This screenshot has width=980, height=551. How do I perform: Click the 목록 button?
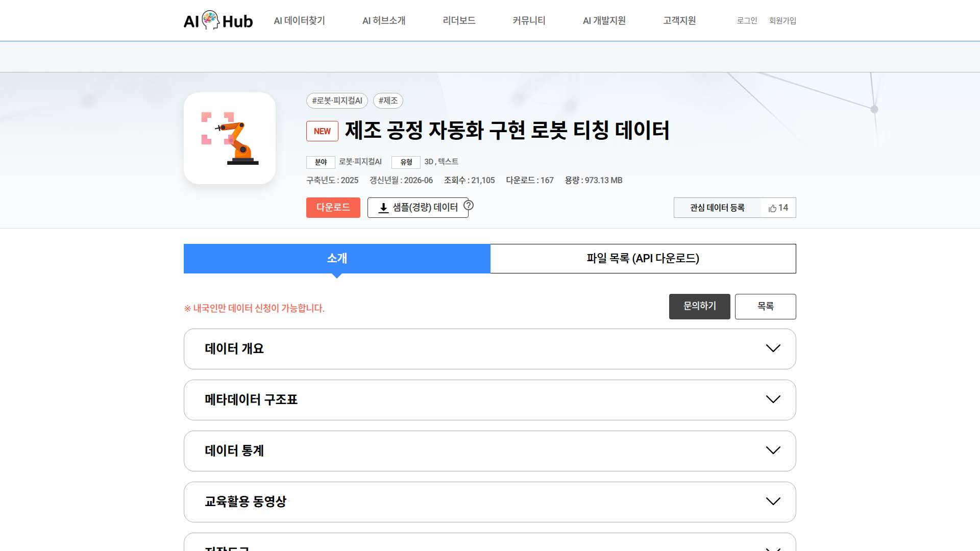click(766, 307)
